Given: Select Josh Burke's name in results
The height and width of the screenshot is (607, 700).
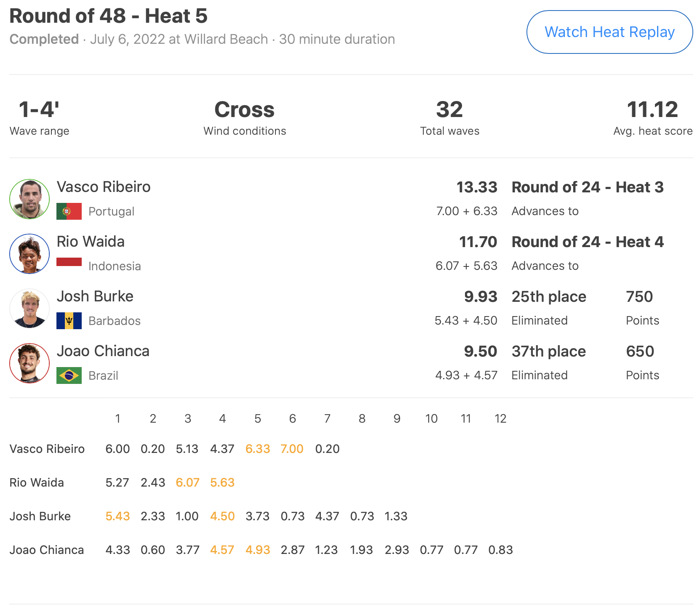Looking at the screenshot, I should pos(95,296).
